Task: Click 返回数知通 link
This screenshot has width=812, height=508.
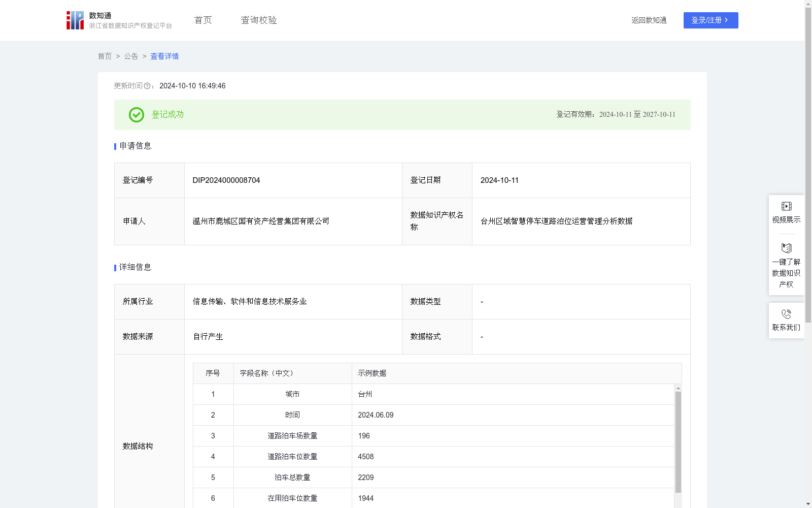Action: (x=649, y=20)
